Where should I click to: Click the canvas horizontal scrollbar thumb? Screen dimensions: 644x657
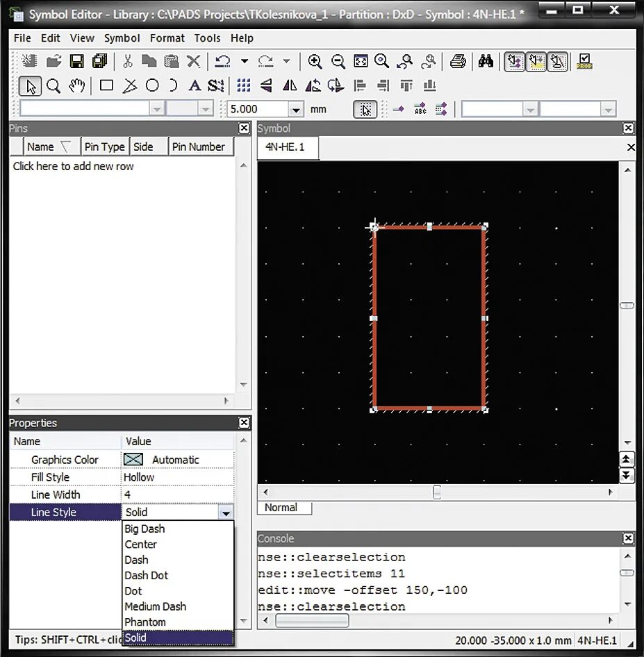pos(436,492)
